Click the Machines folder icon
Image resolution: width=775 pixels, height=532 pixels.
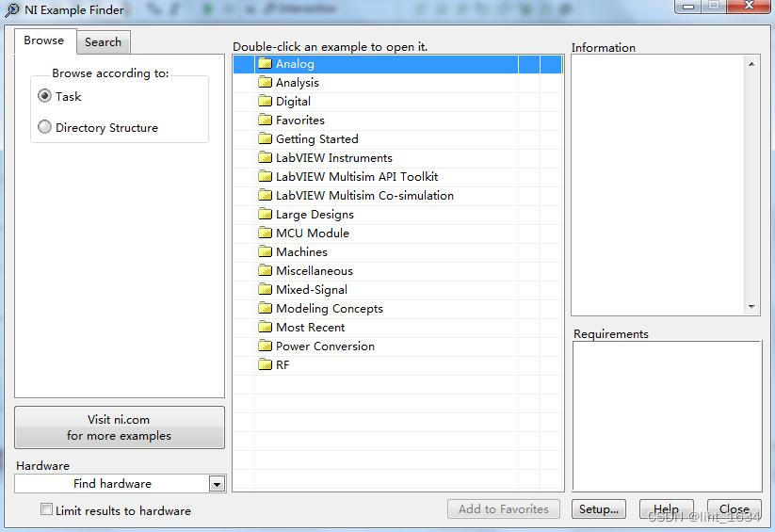[265, 251]
